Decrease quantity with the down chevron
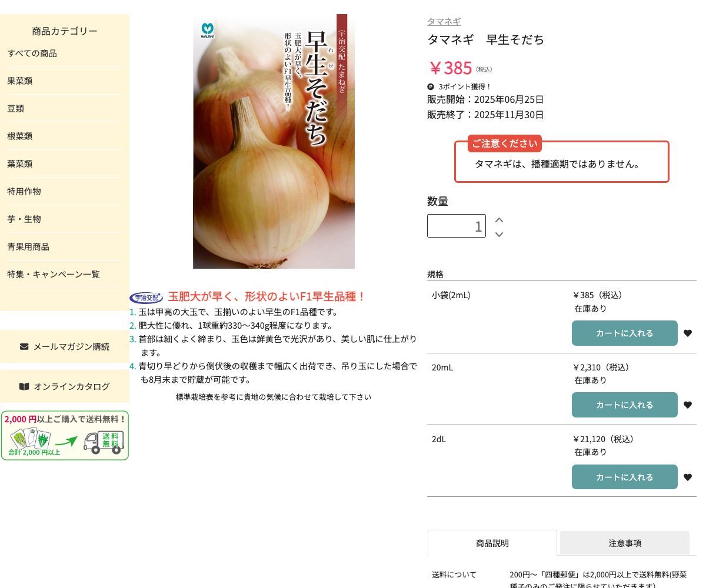 point(499,234)
